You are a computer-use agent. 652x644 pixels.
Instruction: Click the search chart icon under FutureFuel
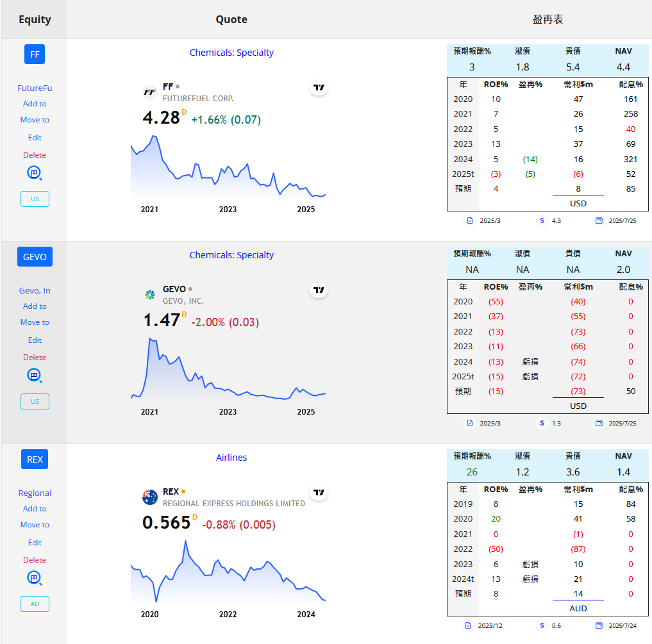click(35, 173)
